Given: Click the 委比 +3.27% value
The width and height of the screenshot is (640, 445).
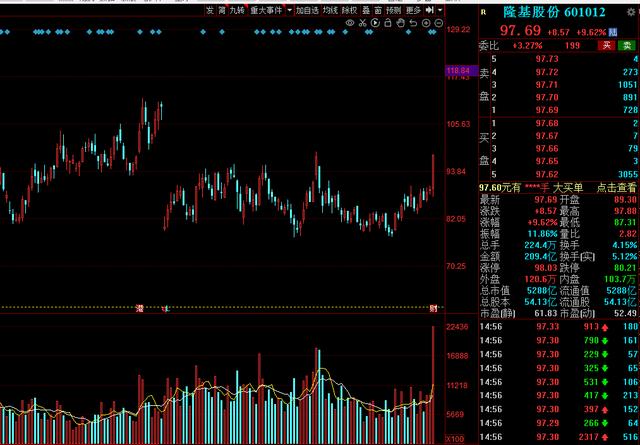Looking at the screenshot, I should 527,46.
